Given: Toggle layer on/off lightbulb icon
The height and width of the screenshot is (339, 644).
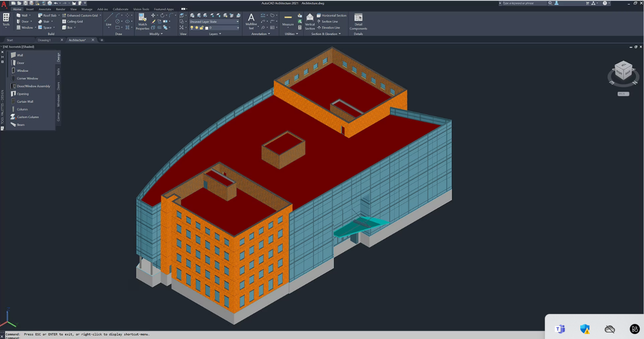Looking at the screenshot, I should point(192,28).
